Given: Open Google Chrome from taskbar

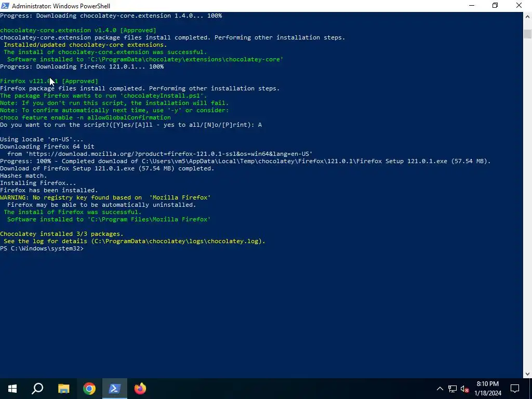Looking at the screenshot, I should (89, 389).
